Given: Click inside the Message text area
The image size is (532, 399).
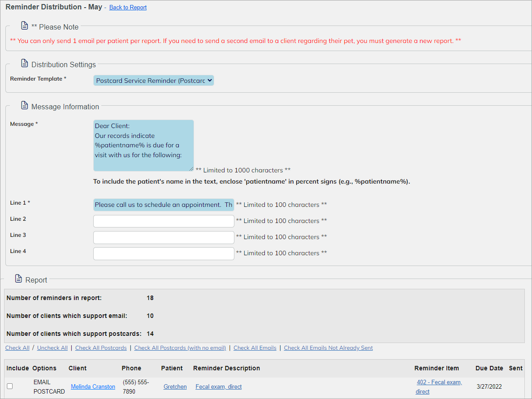Looking at the screenshot, I should [x=143, y=146].
